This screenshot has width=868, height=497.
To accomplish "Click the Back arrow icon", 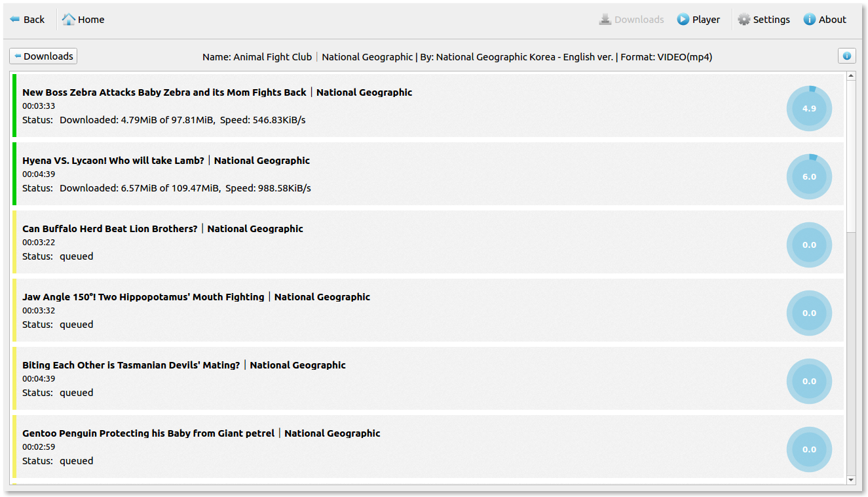I will 15,20.
